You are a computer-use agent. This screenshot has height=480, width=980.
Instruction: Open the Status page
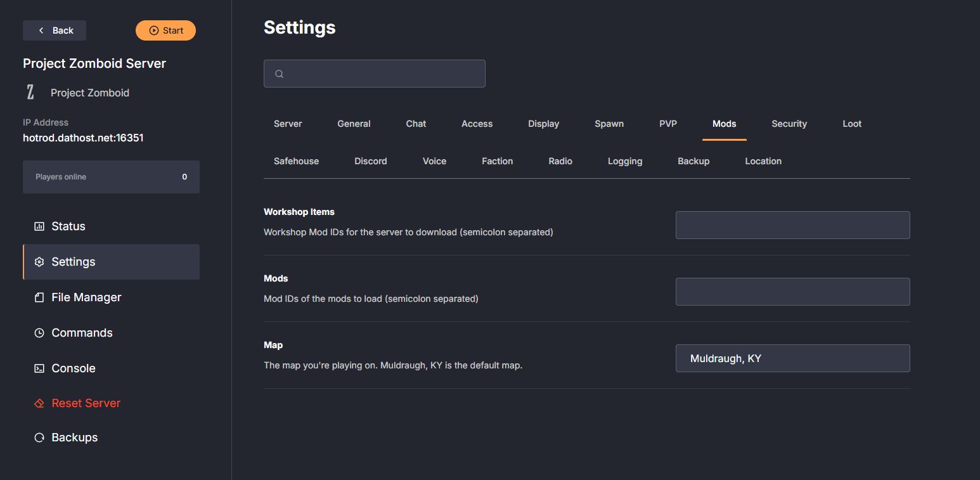click(x=111, y=226)
